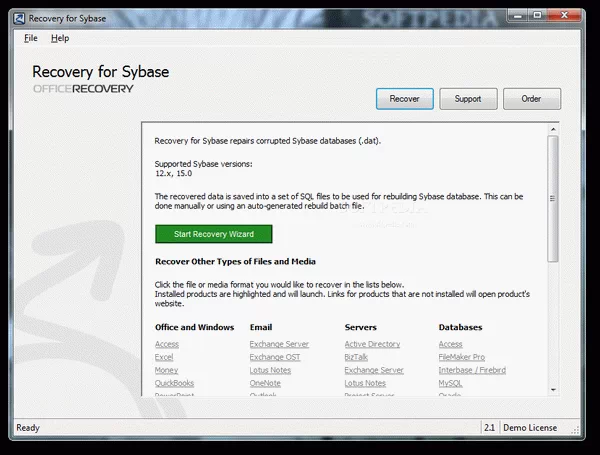Open the File menu
The image size is (600, 455).
click(x=31, y=38)
